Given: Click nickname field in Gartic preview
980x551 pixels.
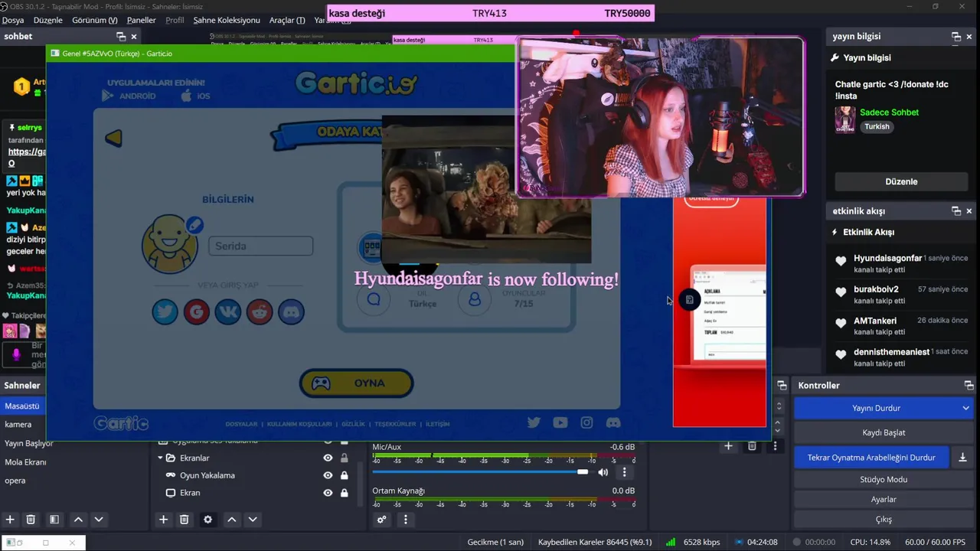Looking at the screenshot, I should coord(260,246).
